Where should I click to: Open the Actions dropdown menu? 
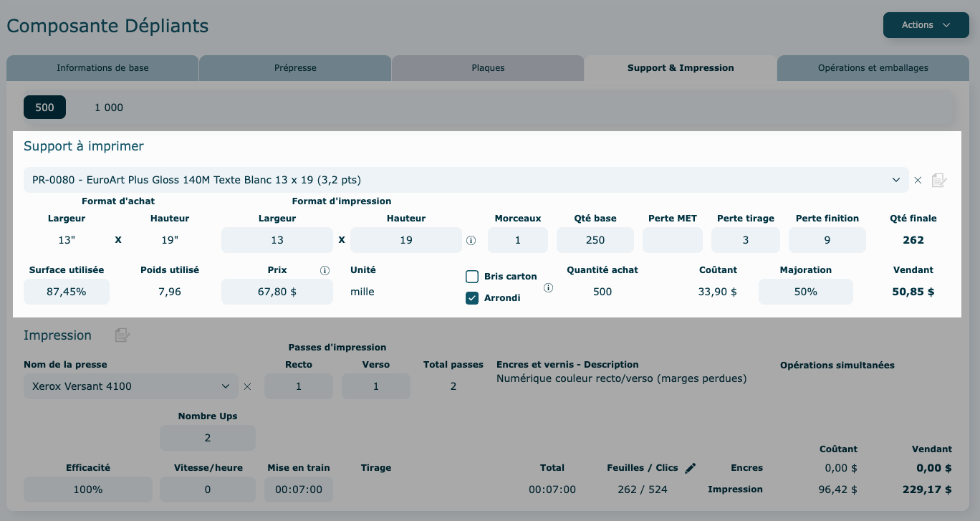click(926, 25)
